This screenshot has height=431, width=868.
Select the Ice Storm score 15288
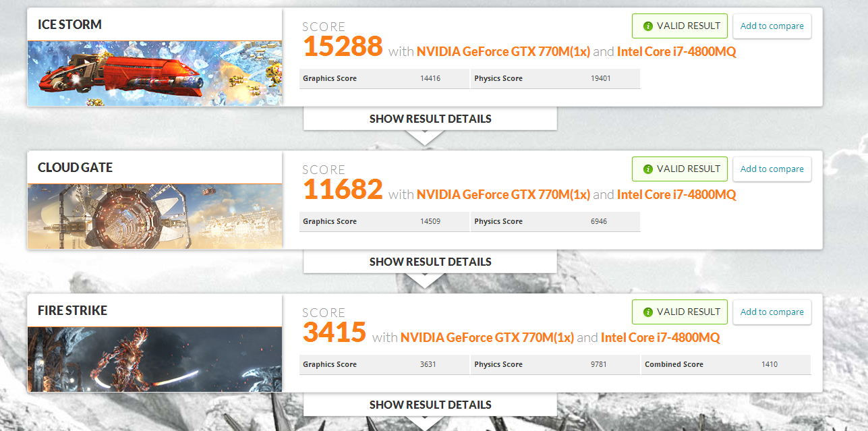click(343, 47)
